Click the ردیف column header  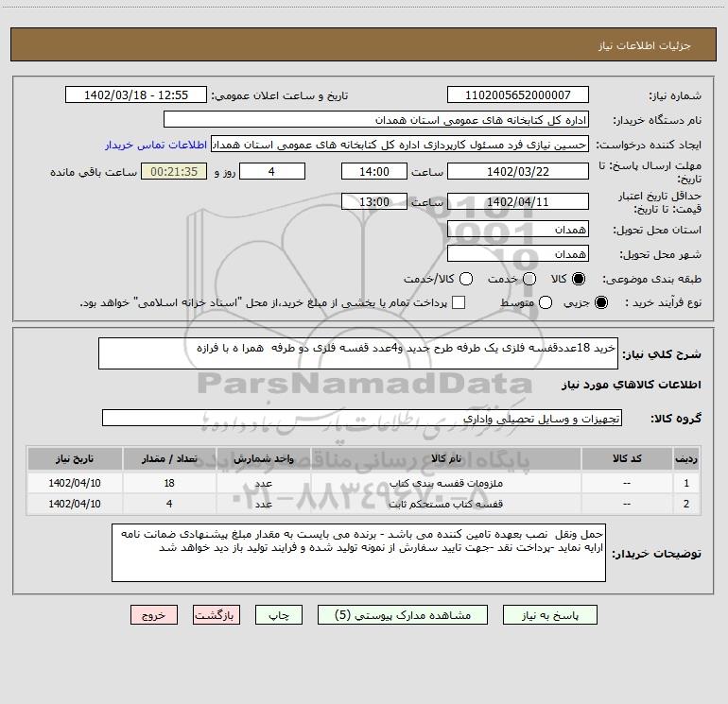click(x=686, y=459)
